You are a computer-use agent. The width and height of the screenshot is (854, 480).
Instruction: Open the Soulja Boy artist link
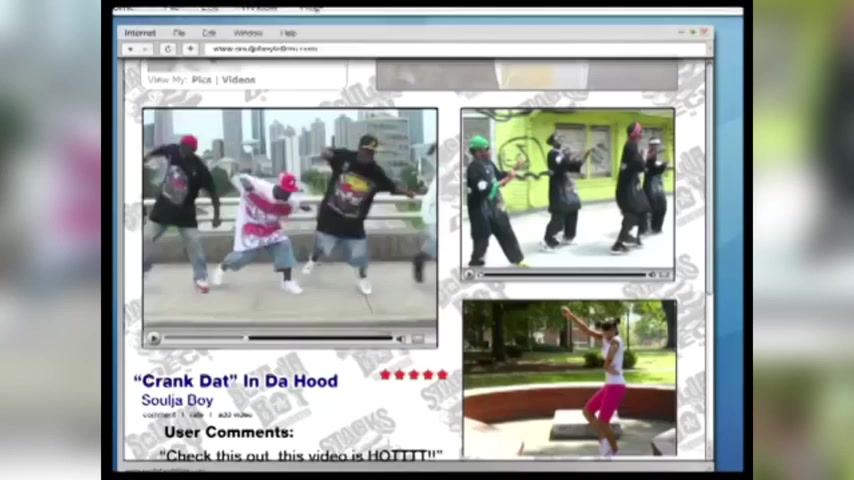point(177,400)
